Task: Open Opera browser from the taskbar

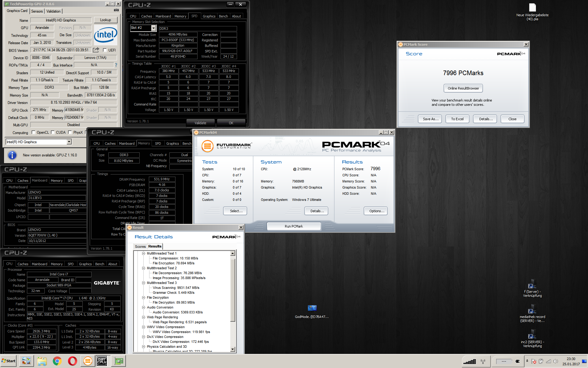Action: point(72,361)
